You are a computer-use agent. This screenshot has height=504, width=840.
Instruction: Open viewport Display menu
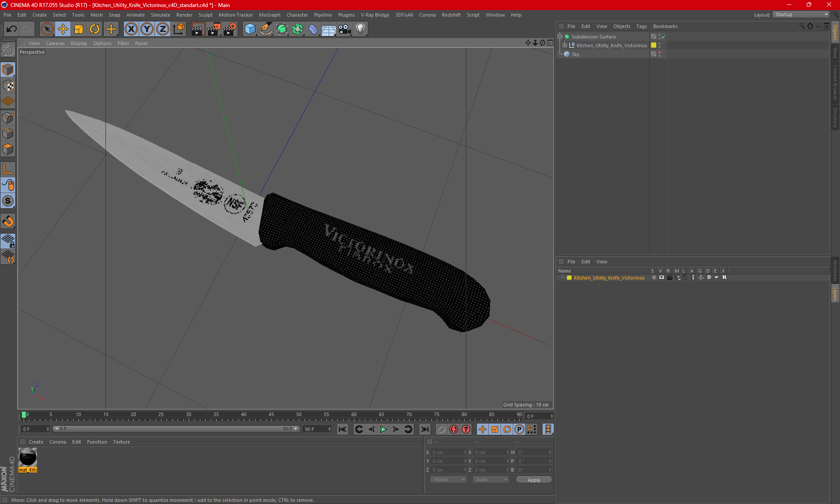tap(79, 43)
